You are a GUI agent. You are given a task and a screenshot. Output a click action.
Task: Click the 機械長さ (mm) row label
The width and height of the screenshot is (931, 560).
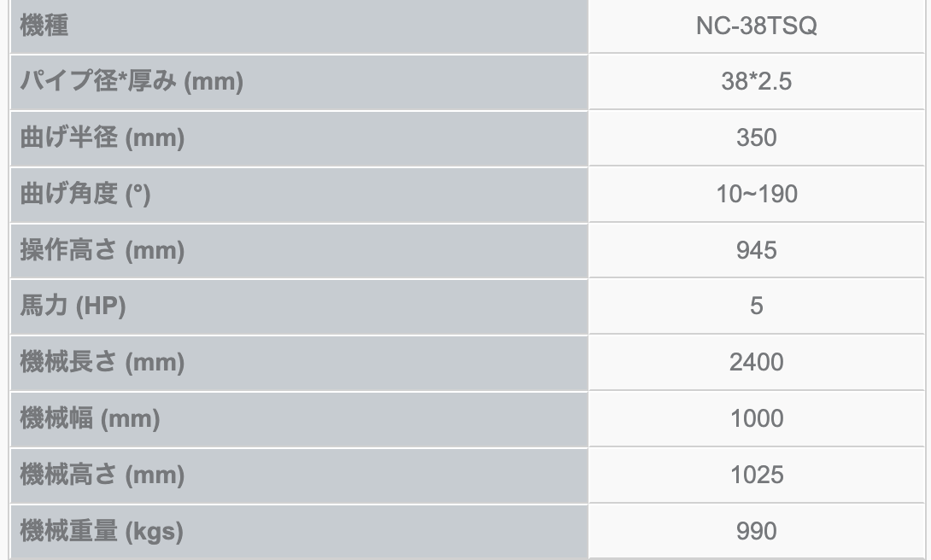[102, 363]
